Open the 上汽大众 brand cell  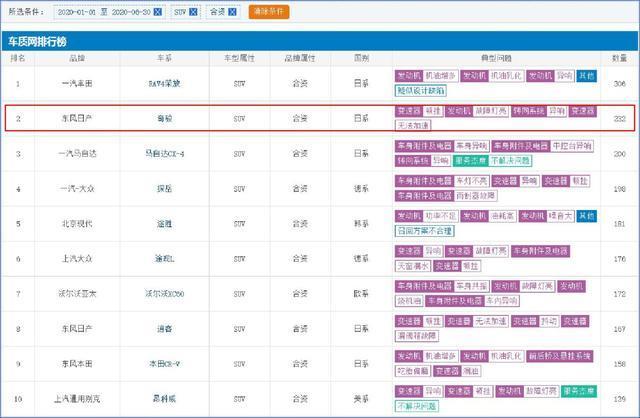[x=77, y=259]
